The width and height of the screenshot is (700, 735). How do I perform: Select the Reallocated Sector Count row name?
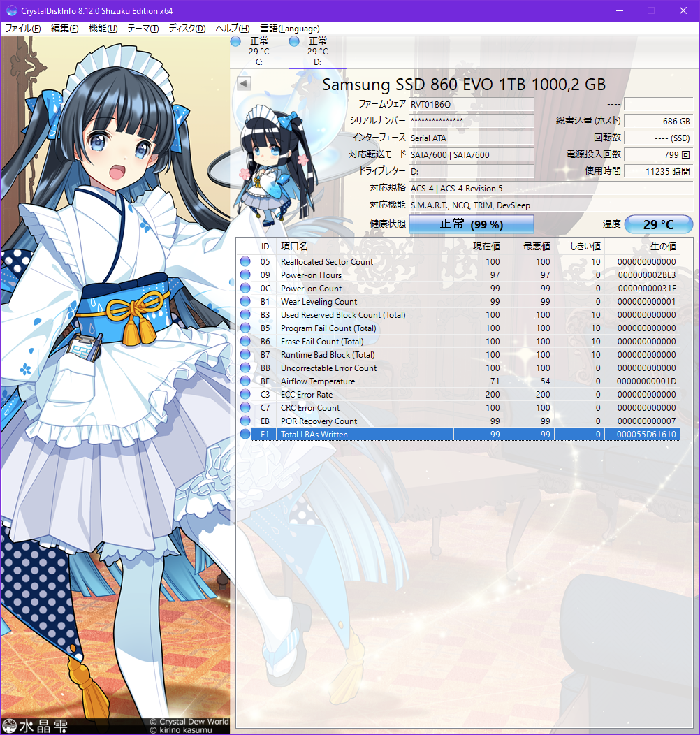coord(327,261)
